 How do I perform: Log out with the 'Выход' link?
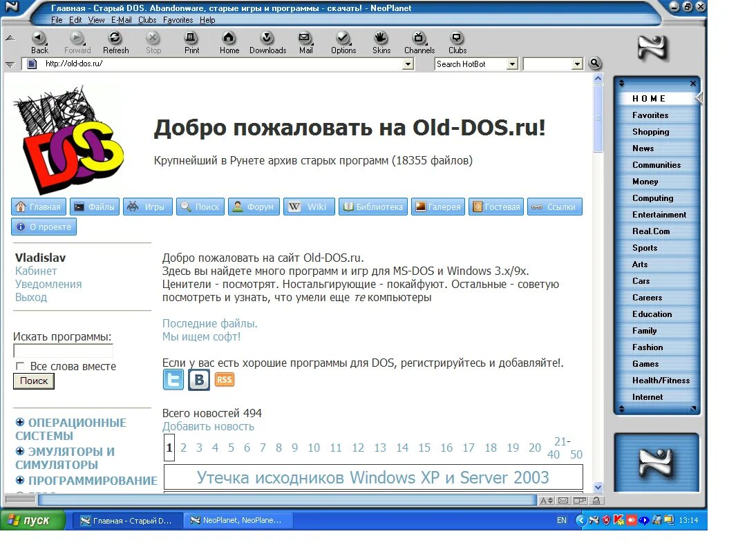tap(31, 297)
